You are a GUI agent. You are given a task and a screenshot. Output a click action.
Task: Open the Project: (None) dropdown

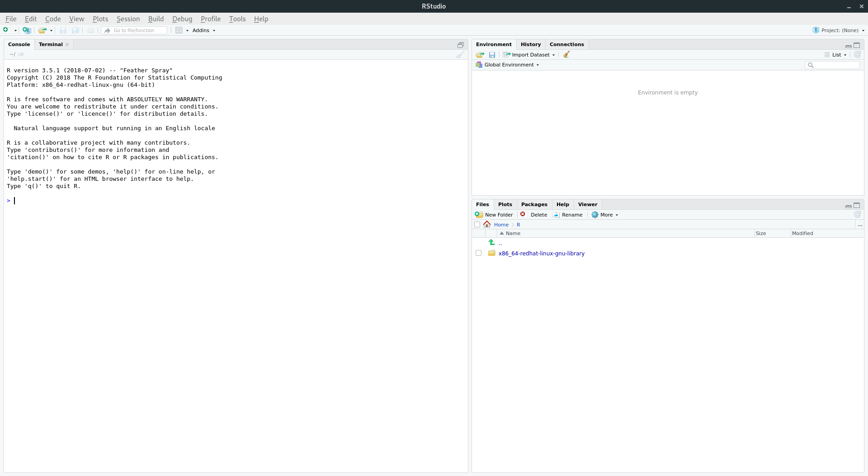[x=839, y=30]
